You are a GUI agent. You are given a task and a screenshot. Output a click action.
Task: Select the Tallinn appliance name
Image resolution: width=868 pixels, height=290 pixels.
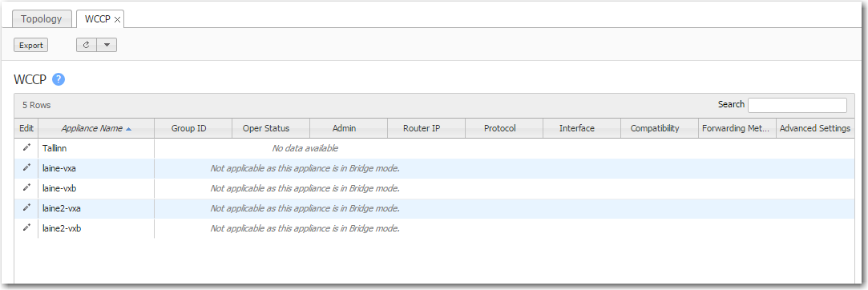[x=55, y=148]
